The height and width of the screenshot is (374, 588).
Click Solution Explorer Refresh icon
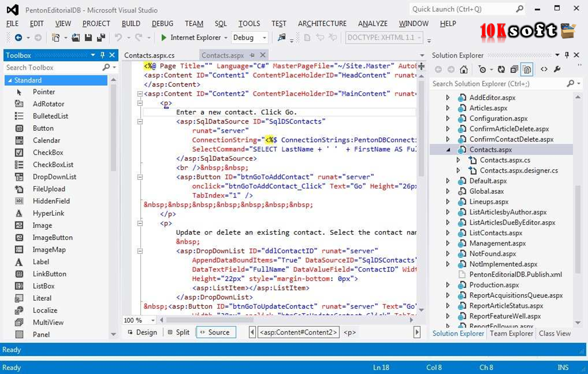(x=501, y=70)
